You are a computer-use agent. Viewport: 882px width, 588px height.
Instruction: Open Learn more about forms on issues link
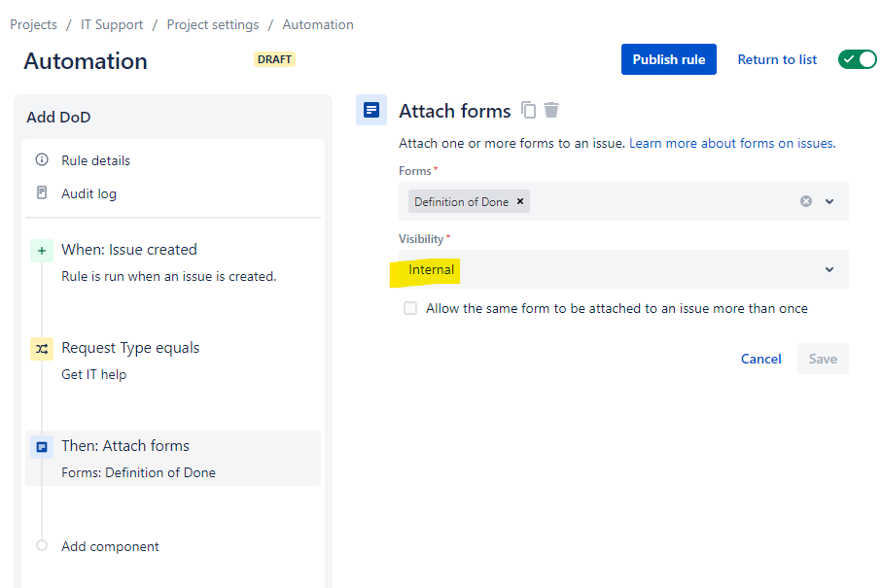click(x=732, y=143)
